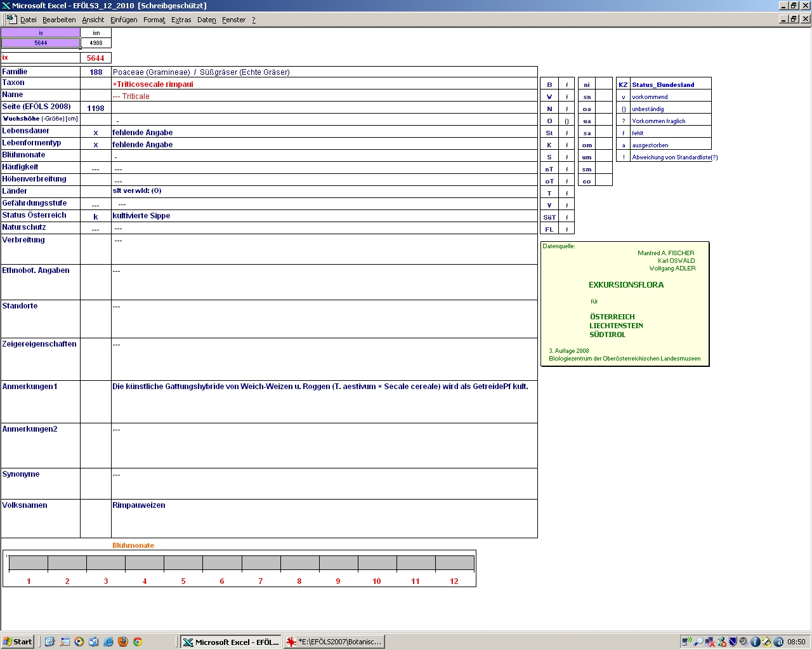Click the volume speaker tray icon

744,642
